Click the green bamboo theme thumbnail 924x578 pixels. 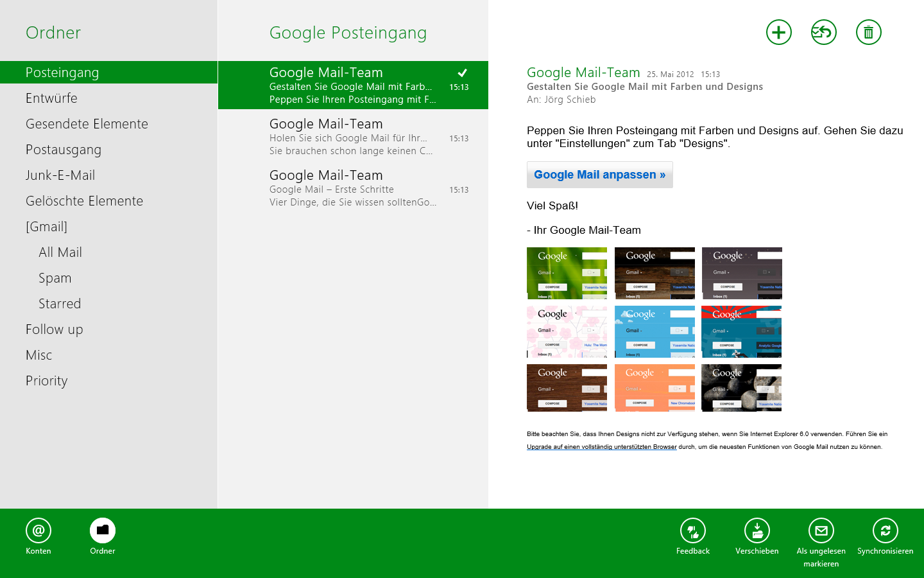click(567, 273)
